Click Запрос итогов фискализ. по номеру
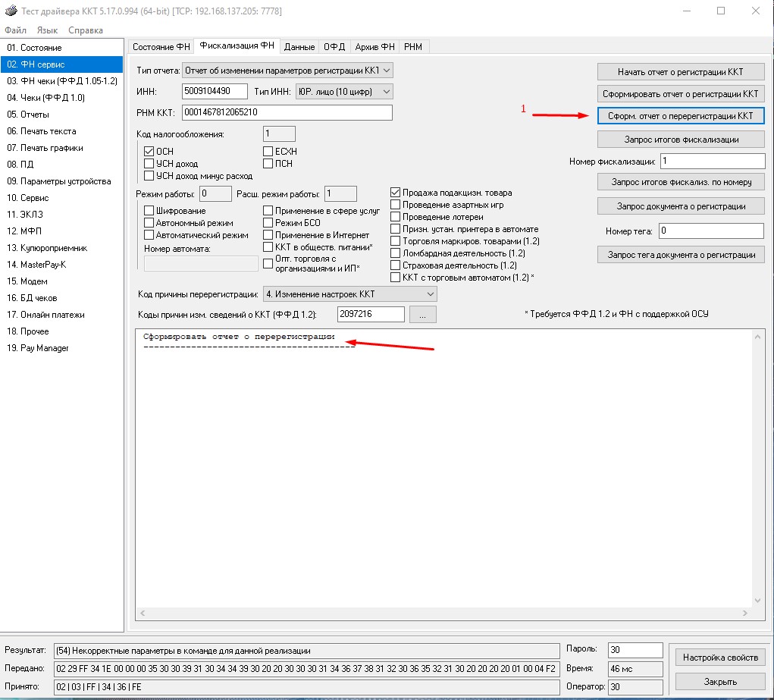The width and height of the screenshot is (774, 700). [681, 182]
